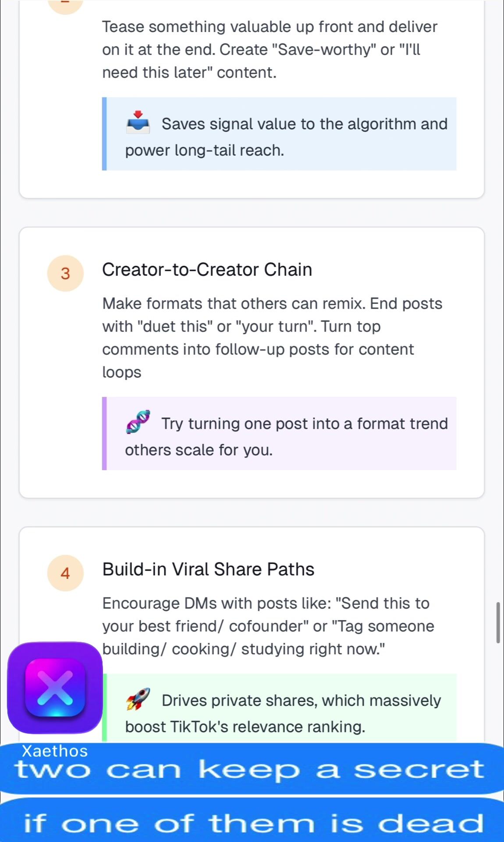The width and height of the screenshot is (504, 842).
Task: Click the number 4 circle badge
Action: (x=65, y=573)
